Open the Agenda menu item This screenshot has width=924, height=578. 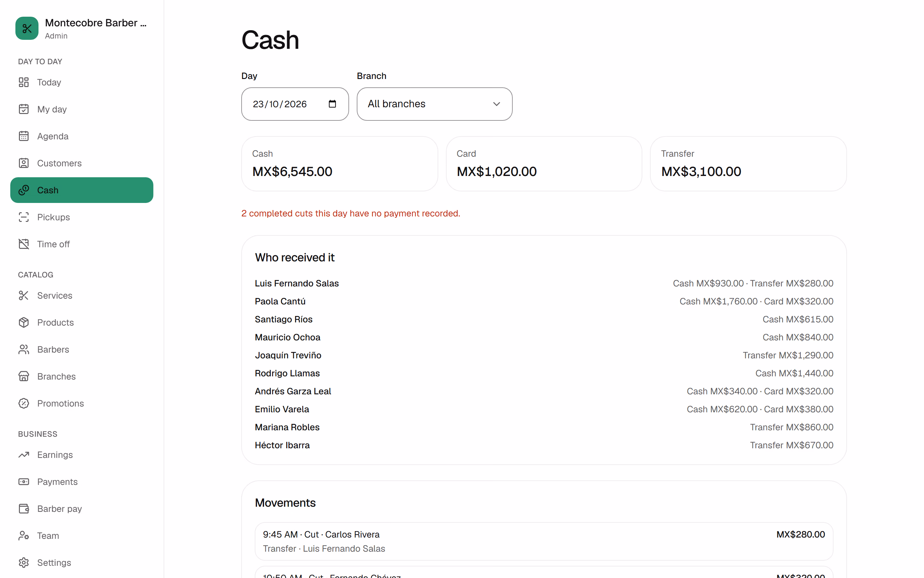tap(82, 136)
